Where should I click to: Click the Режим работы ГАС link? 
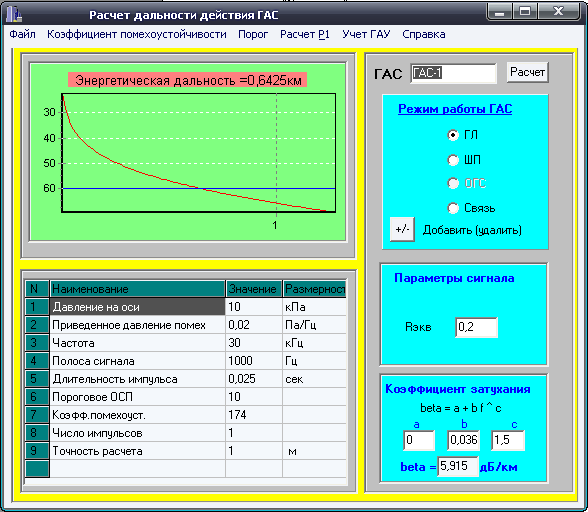(455, 109)
